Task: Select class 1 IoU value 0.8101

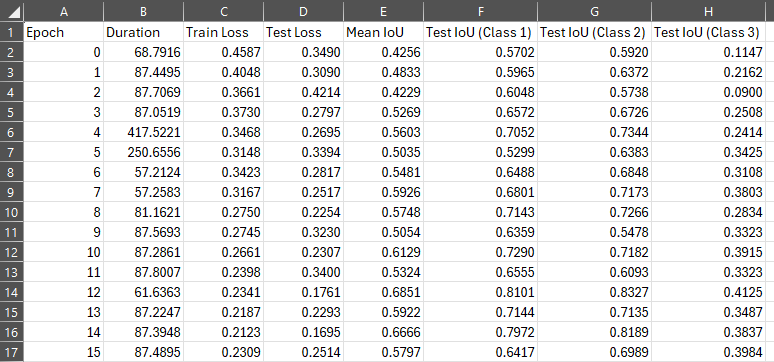Action: [x=480, y=292]
